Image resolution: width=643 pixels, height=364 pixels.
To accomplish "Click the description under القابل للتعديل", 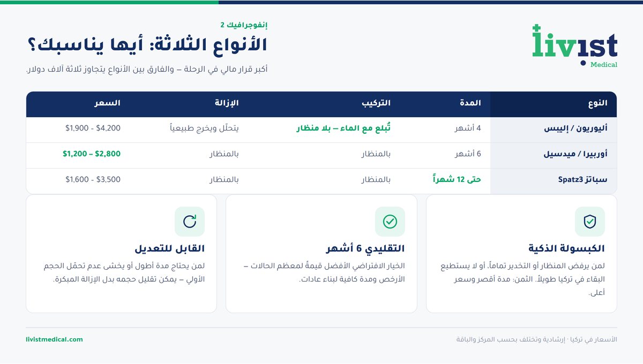I will click(124, 272).
